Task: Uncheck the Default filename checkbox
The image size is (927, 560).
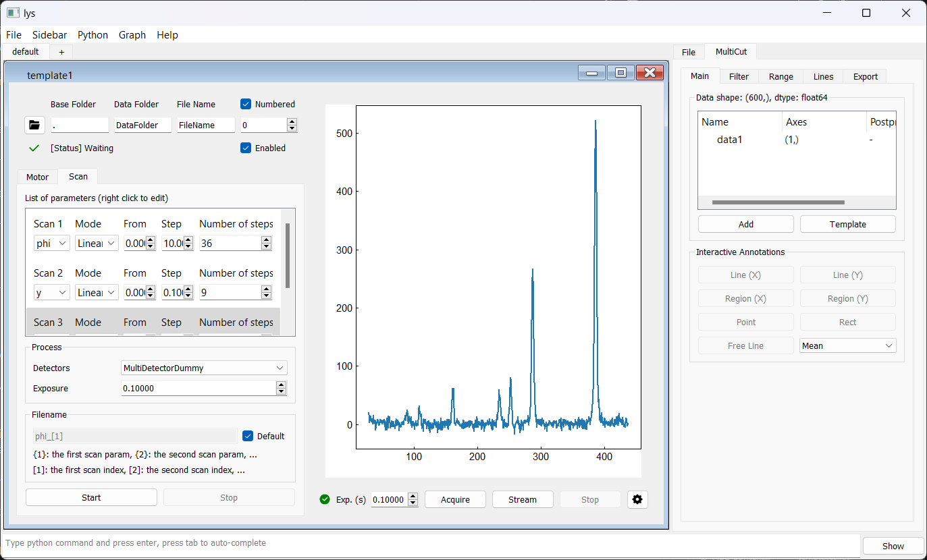Action: [x=248, y=436]
